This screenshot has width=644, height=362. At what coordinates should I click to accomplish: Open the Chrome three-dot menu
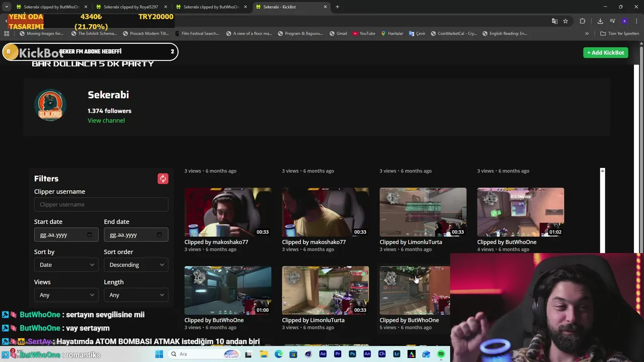636,21
